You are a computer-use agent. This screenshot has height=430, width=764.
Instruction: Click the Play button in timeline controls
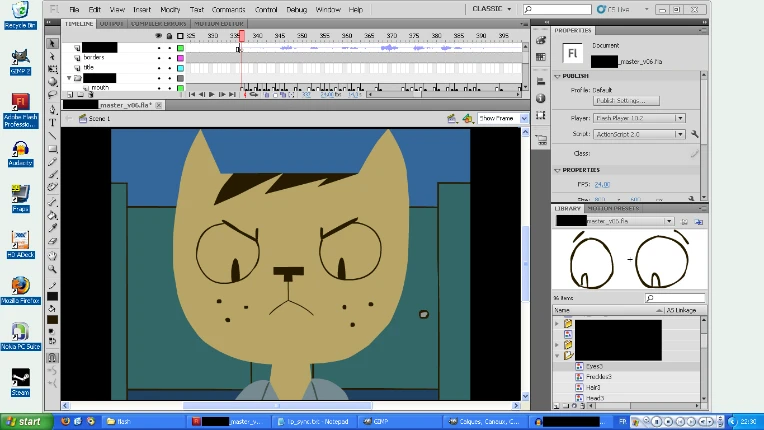[x=211, y=94]
